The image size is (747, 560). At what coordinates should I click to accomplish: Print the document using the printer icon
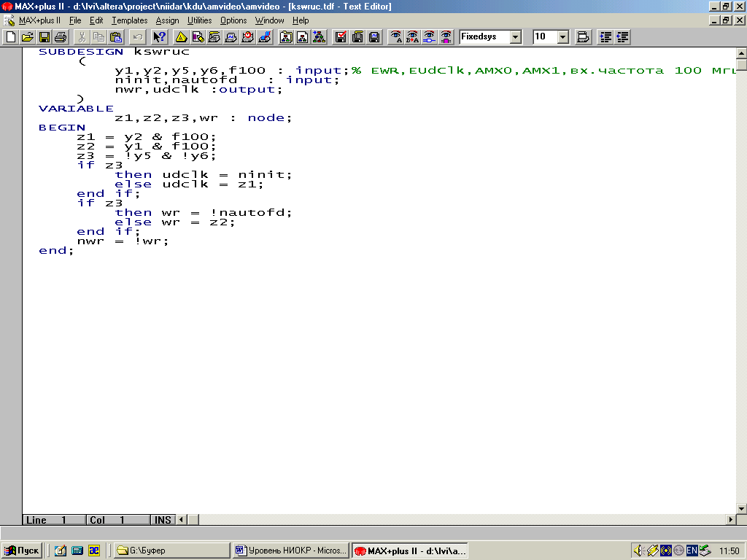coord(61,36)
